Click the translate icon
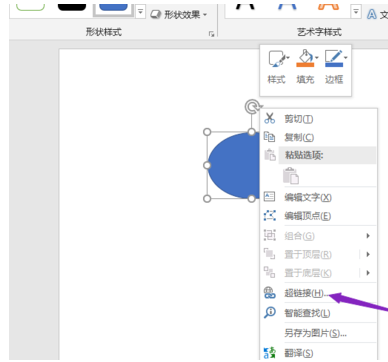388x362 pixels. [269, 353]
